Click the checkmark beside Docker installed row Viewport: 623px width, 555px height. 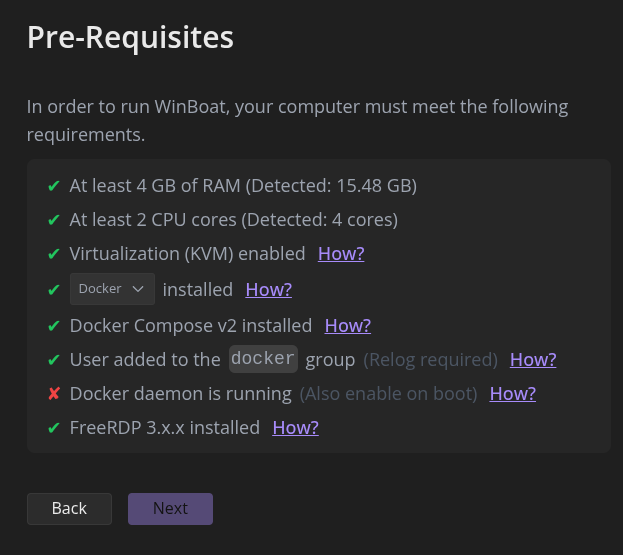click(x=54, y=290)
